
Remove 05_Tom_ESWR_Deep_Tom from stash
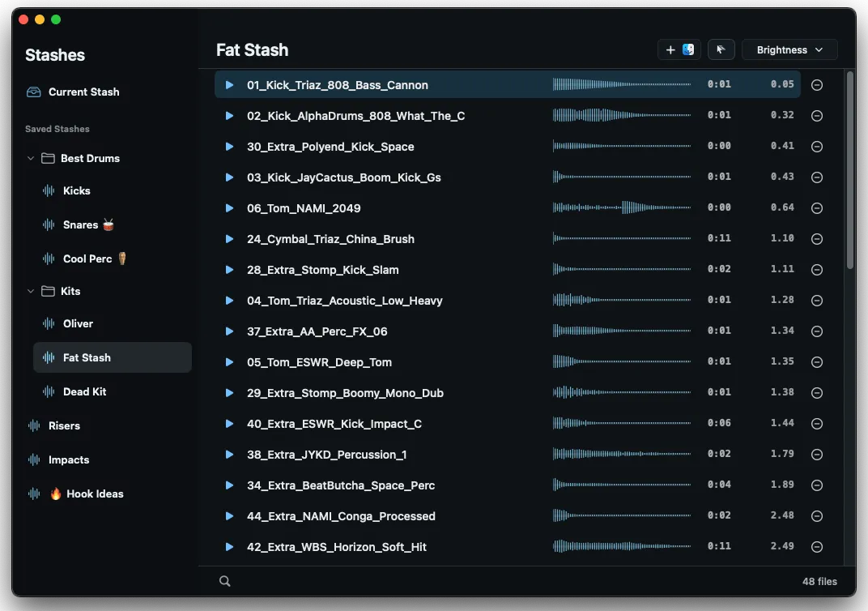click(x=816, y=361)
